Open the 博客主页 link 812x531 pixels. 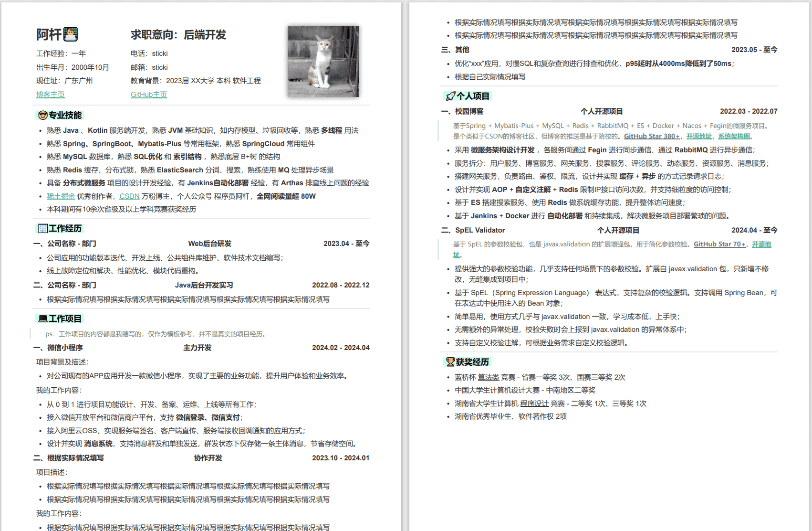[51, 95]
